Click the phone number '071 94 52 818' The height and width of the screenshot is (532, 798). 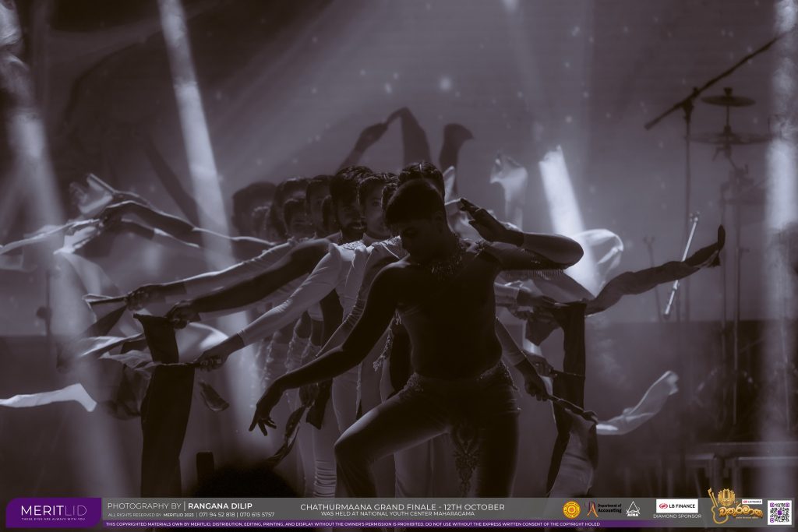click(217, 515)
